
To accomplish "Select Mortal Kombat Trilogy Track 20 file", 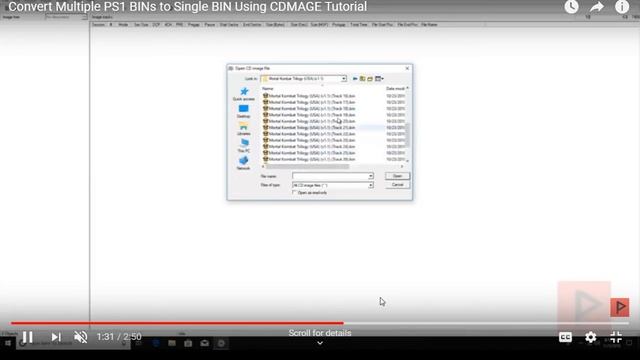I will pos(309,121).
